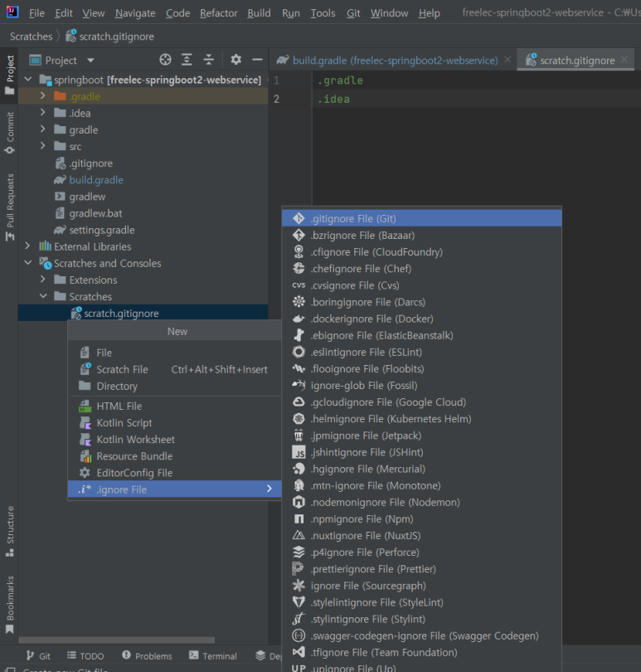Screen dimensions: 641x672
Task: Open the .ignore File submenu item
Action: point(174,489)
